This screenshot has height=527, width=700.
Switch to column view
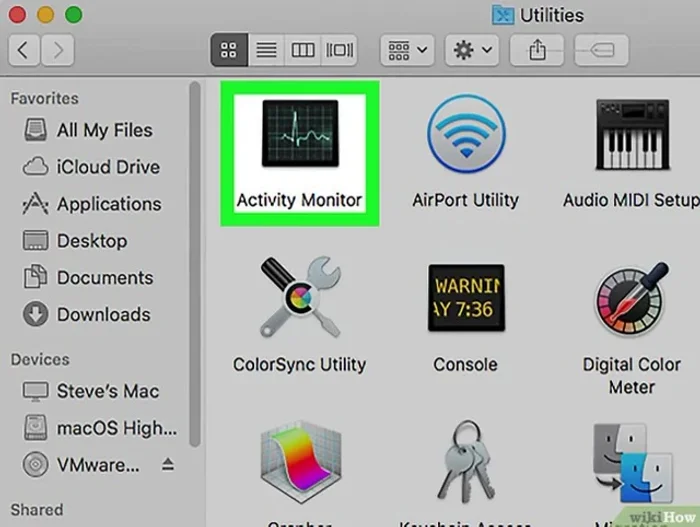click(x=303, y=50)
